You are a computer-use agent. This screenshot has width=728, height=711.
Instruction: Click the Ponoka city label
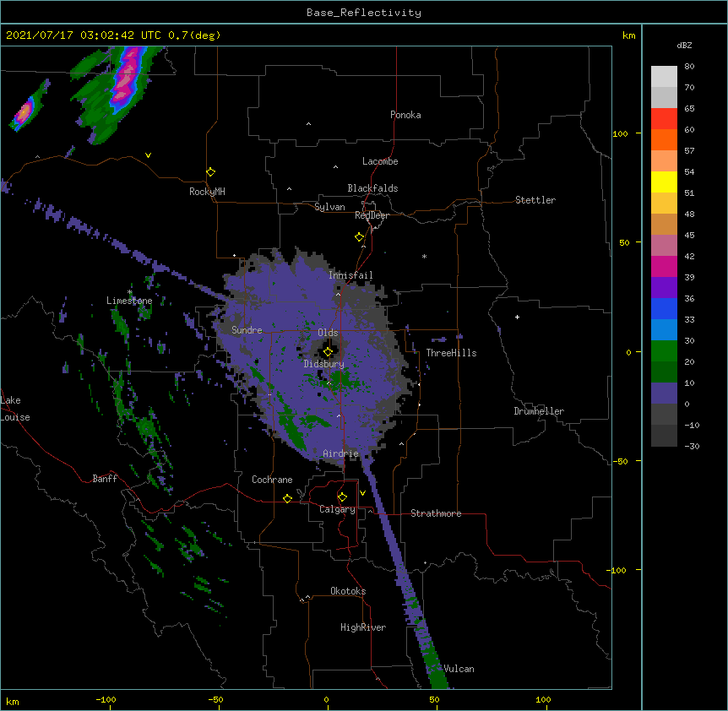tap(405, 115)
